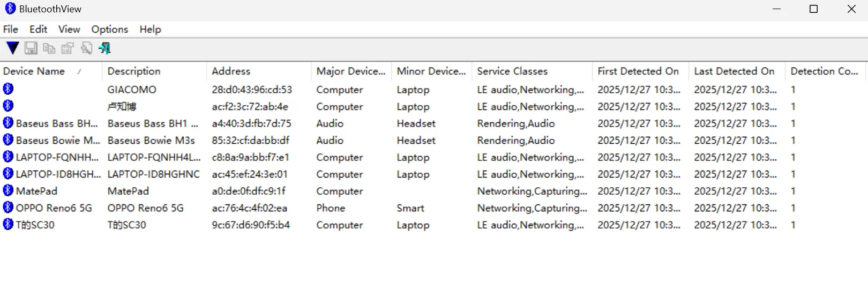Image resolution: width=868 pixels, height=287 pixels.
Task: Click the Save floppy disk icon
Action: pyautogui.click(x=31, y=48)
